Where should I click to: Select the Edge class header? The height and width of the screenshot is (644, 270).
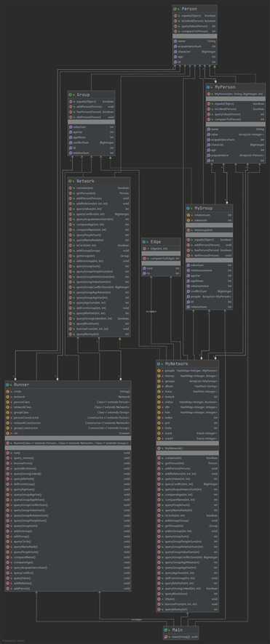[161, 241]
